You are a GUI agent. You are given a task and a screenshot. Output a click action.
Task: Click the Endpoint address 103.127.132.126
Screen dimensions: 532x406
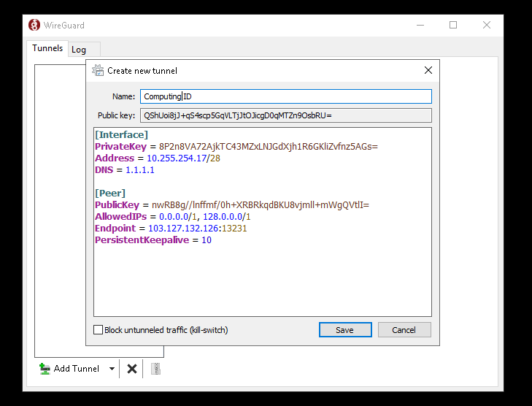click(x=183, y=228)
